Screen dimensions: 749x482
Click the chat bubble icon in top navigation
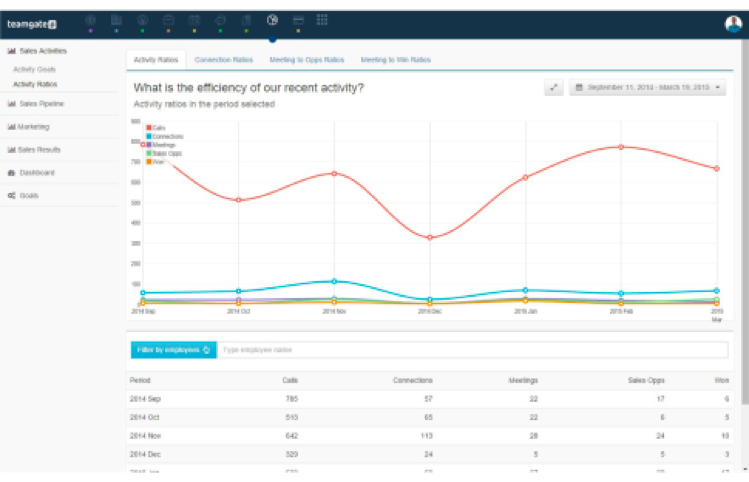pos(220,20)
